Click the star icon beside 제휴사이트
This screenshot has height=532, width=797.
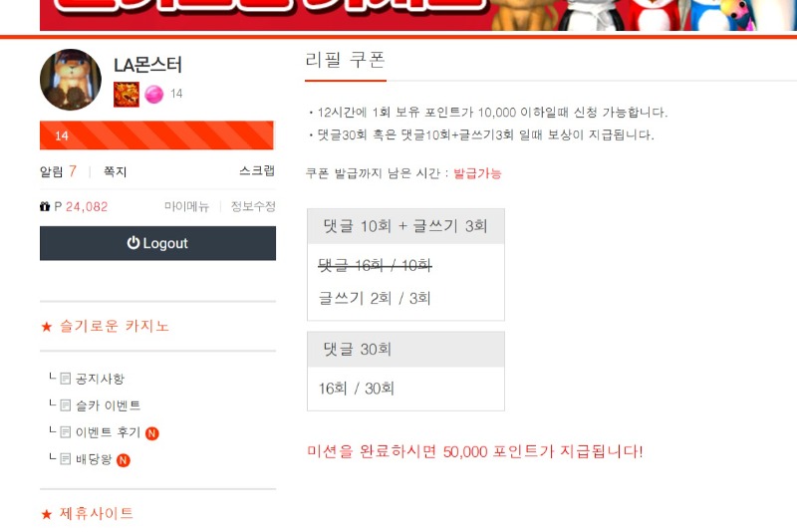point(47,514)
